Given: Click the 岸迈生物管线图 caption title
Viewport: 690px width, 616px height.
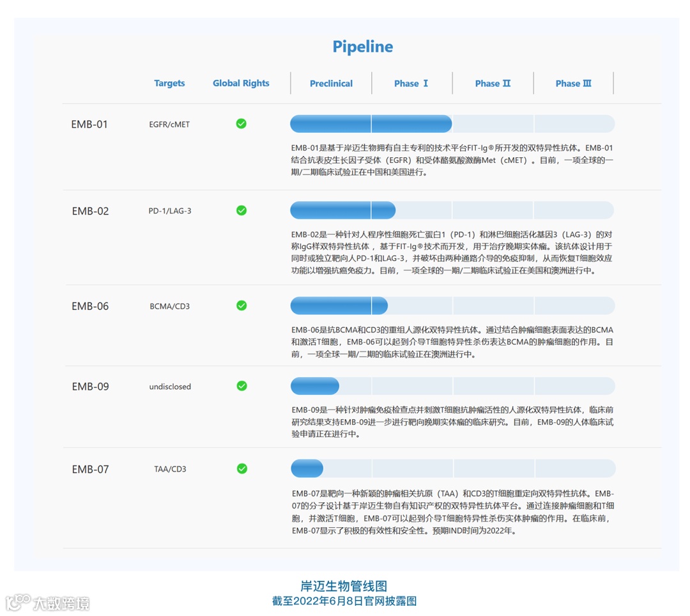Looking at the screenshot, I should tap(344, 586).
